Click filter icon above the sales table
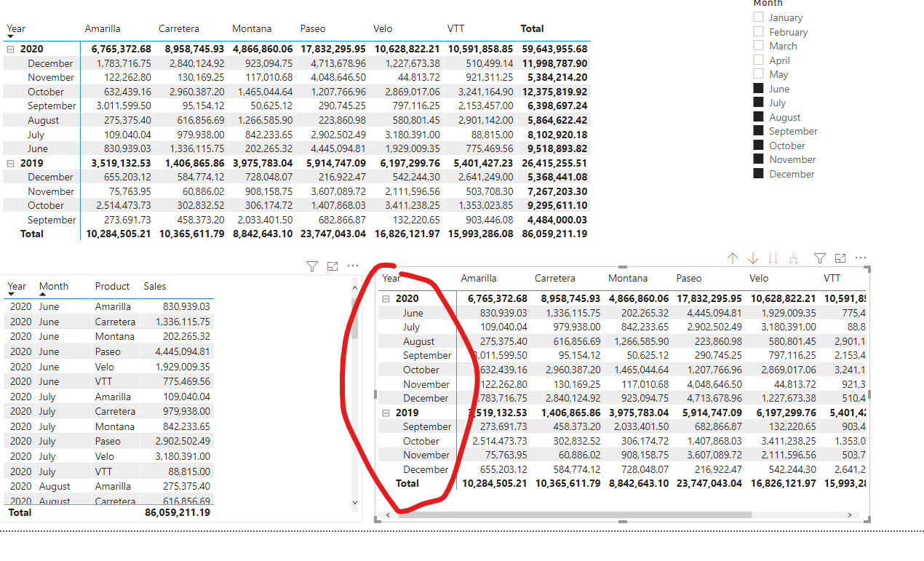924x561 pixels. [x=312, y=266]
